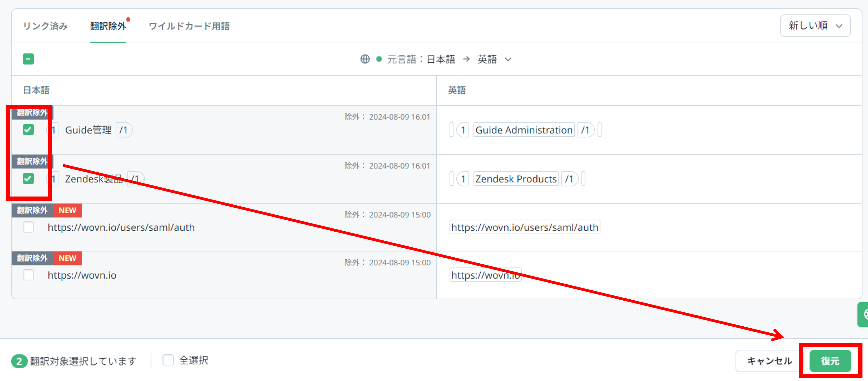Viewport: 868px width, 381px height.
Task: Click the chevron next to 英語
Action: (508, 60)
